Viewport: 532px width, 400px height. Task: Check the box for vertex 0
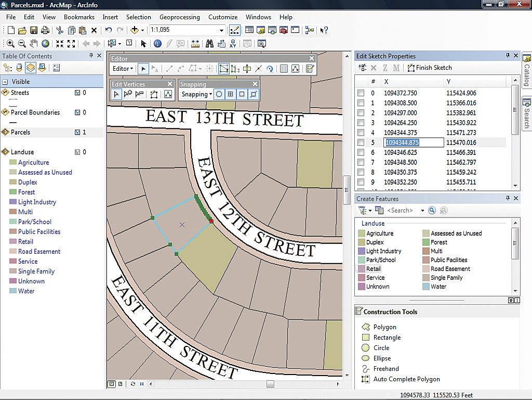(361, 93)
